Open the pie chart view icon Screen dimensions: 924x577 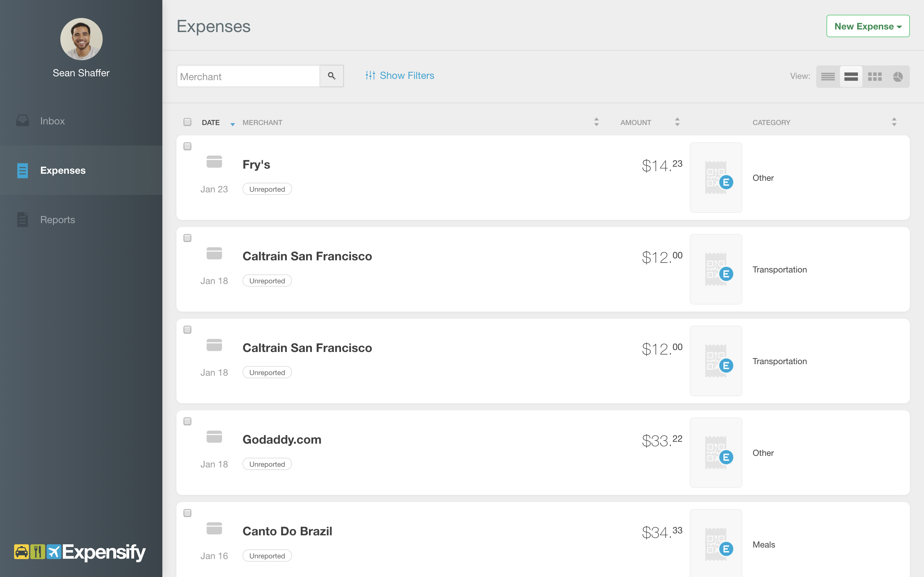[898, 77]
